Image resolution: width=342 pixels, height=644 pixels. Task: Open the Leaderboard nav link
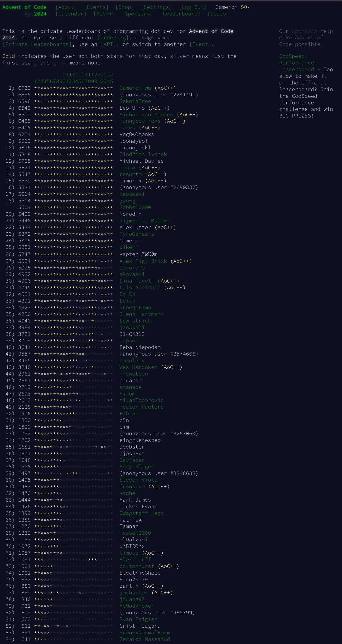(x=180, y=14)
